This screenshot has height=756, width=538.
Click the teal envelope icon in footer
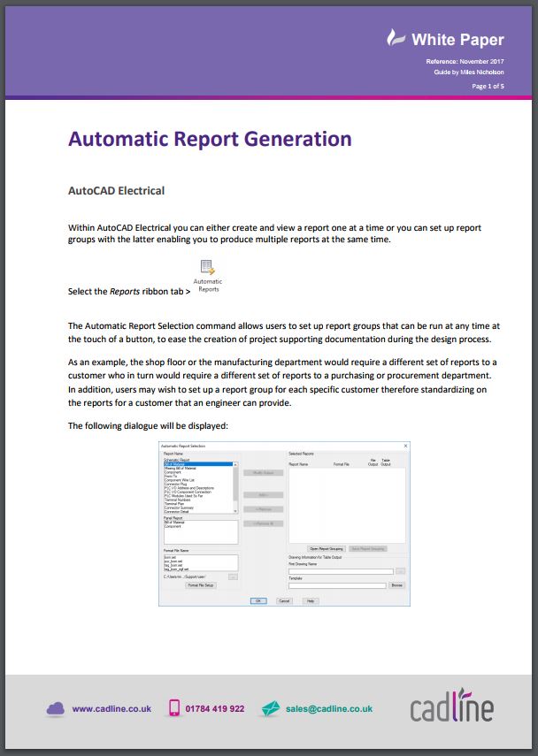[270, 708]
